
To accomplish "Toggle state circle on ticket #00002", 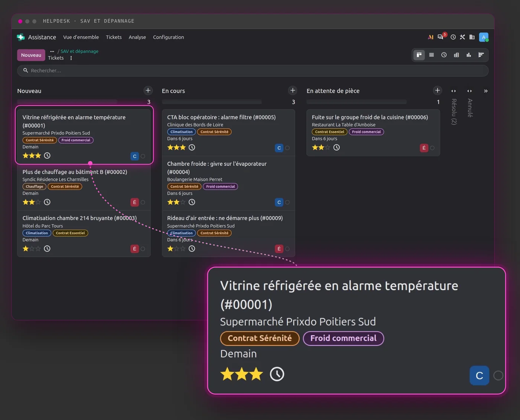I will point(143,203).
